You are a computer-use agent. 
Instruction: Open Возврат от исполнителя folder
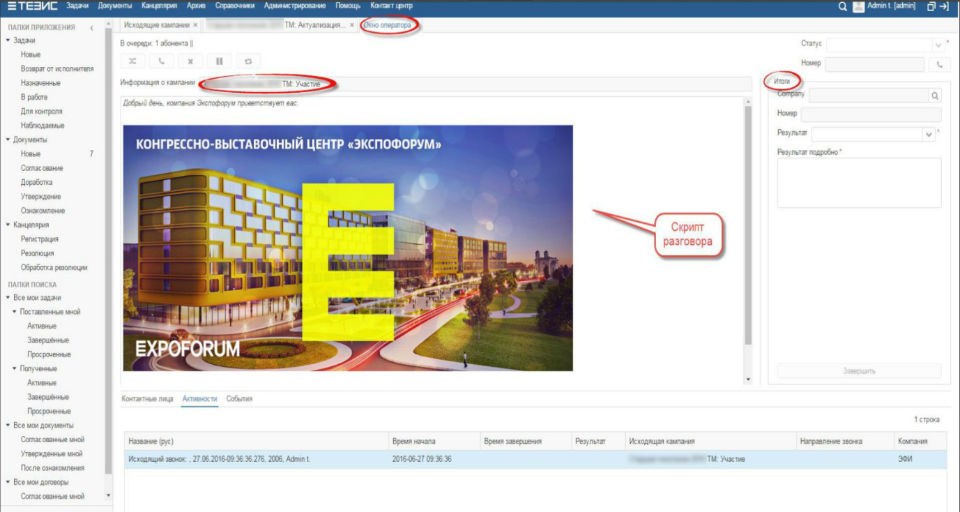pos(57,69)
